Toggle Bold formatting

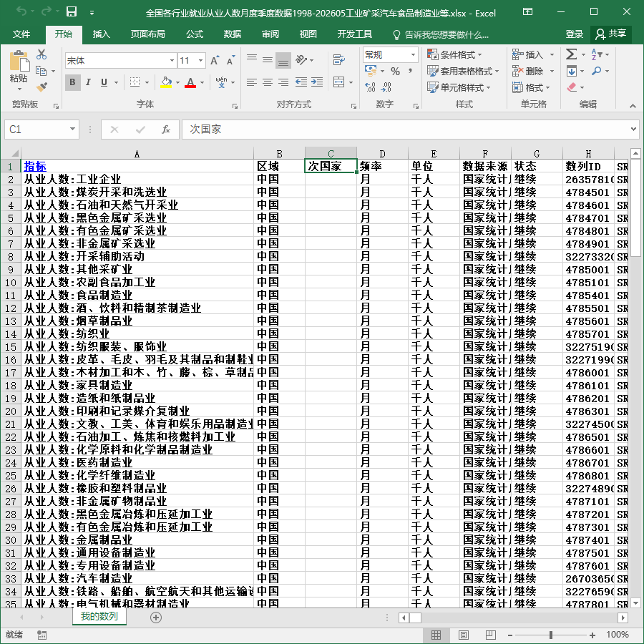(x=73, y=82)
